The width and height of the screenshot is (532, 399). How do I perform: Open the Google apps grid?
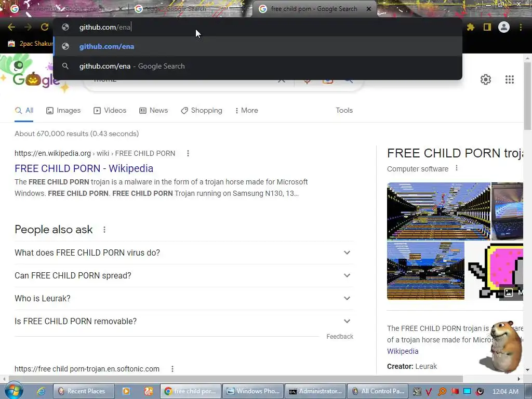click(509, 79)
